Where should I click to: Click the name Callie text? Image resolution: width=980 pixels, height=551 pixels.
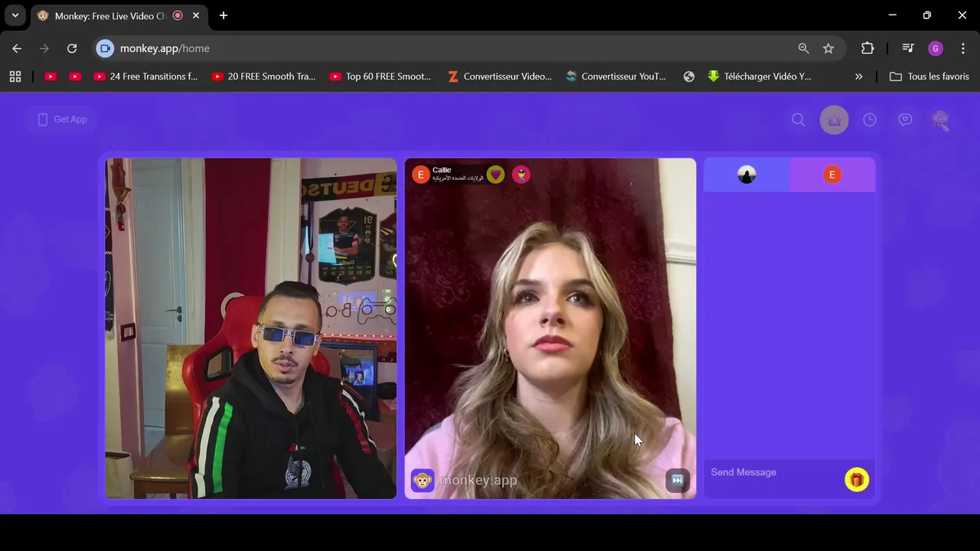coord(442,170)
